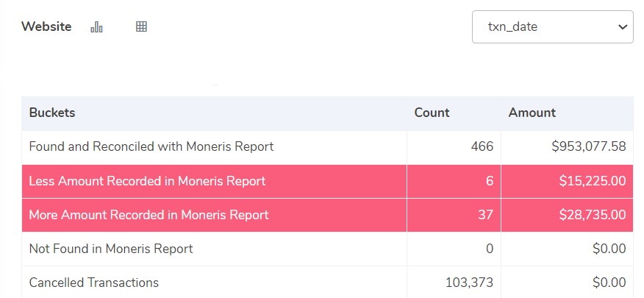Select Less Amount Recorded in Moneris Report row
Viewport: 644px width, 298px height.
click(x=327, y=181)
